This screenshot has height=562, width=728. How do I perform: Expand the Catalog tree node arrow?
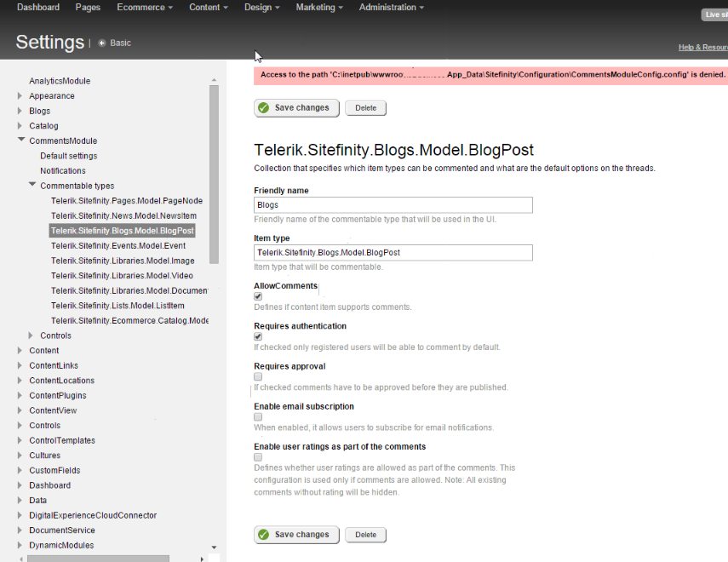click(20, 126)
